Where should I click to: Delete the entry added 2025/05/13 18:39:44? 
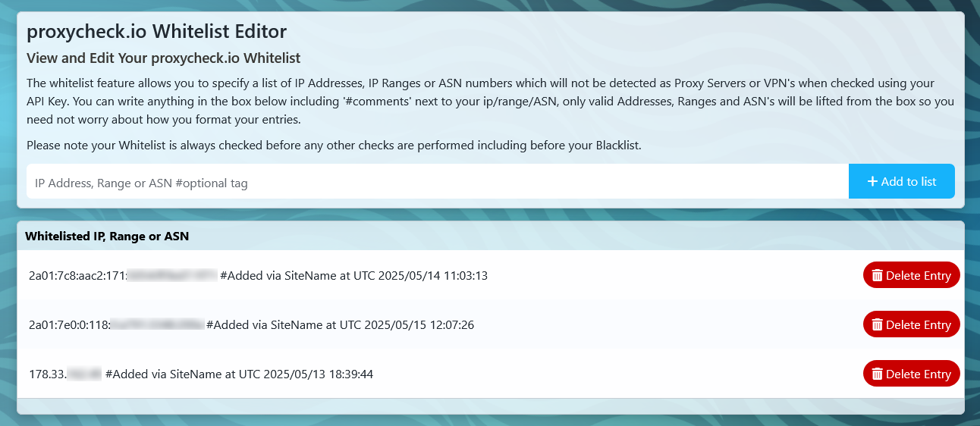click(x=912, y=374)
